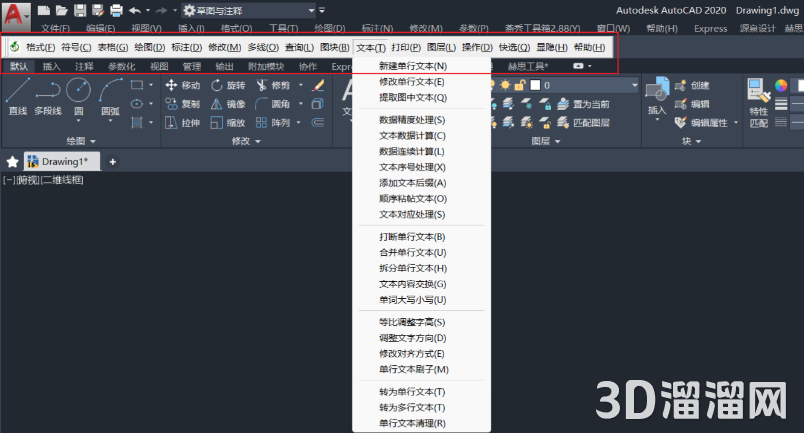Activate the 移动 move tool
804x433 pixels.
(x=183, y=85)
